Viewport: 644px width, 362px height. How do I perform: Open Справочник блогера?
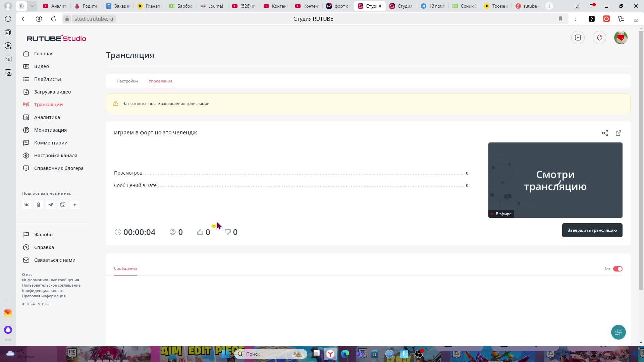pos(53,168)
